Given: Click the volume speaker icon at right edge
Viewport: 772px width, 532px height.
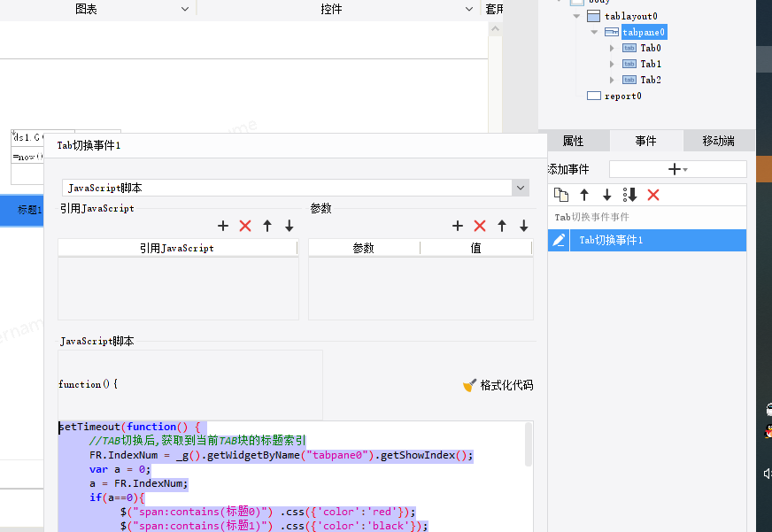Looking at the screenshot, I should [768, 474].
